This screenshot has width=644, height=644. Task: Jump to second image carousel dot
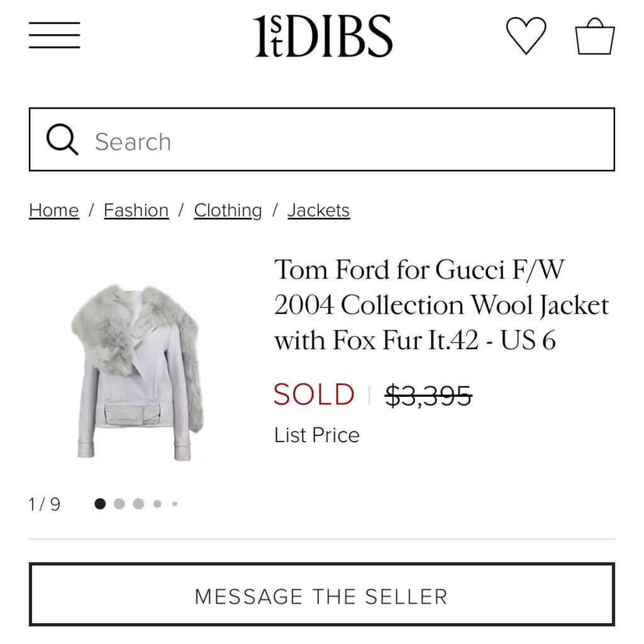point(119,504)
